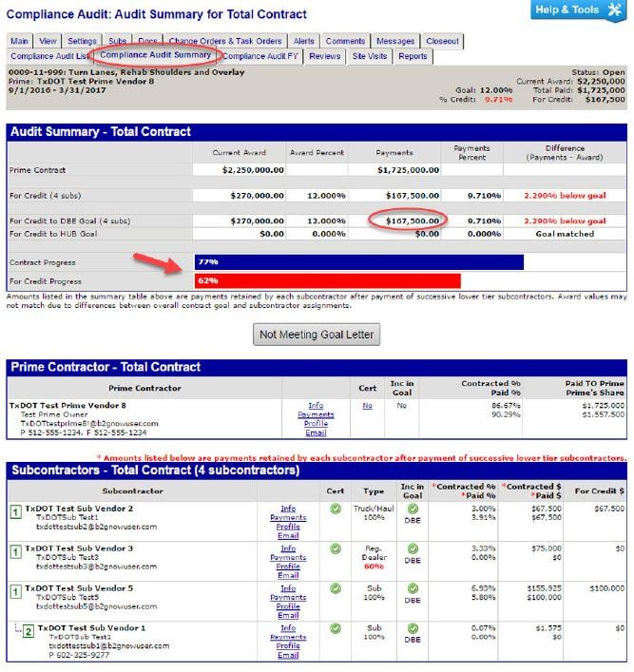Click the tier 1 icon for Sub Vendor 5
Screen dimensions: 634x672
[14, 593]
